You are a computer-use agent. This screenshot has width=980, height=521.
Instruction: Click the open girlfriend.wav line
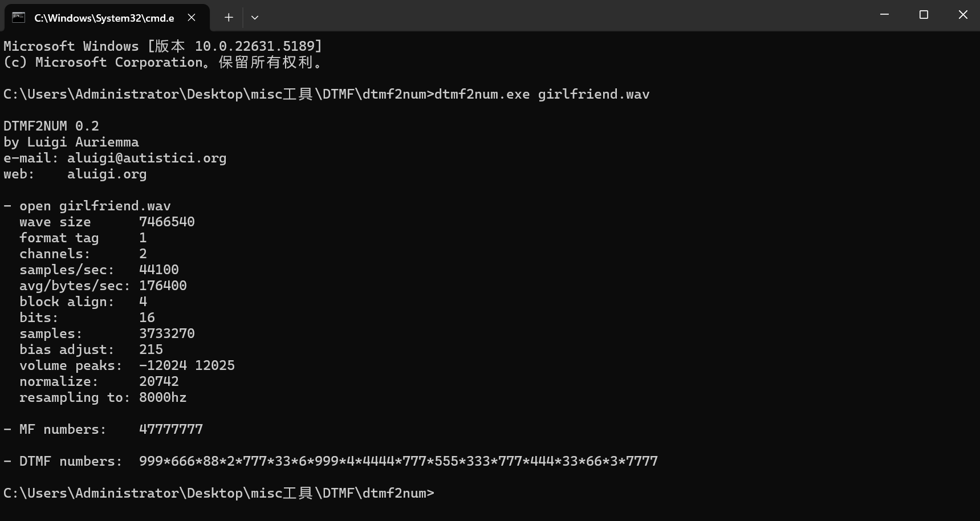coord(94,206)
